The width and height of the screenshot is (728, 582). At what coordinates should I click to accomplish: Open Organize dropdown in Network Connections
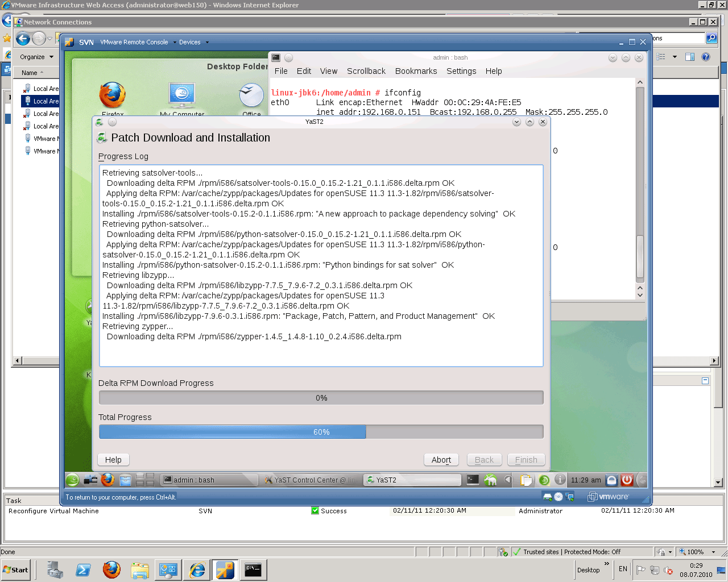pos(36,57)
